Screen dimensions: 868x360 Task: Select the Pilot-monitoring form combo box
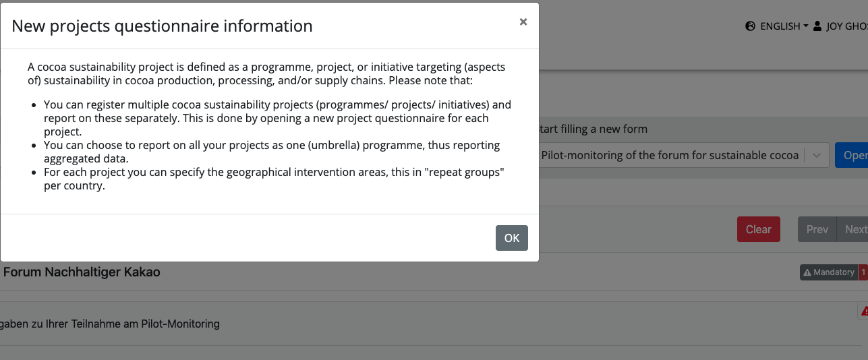(x=683, y=155)
